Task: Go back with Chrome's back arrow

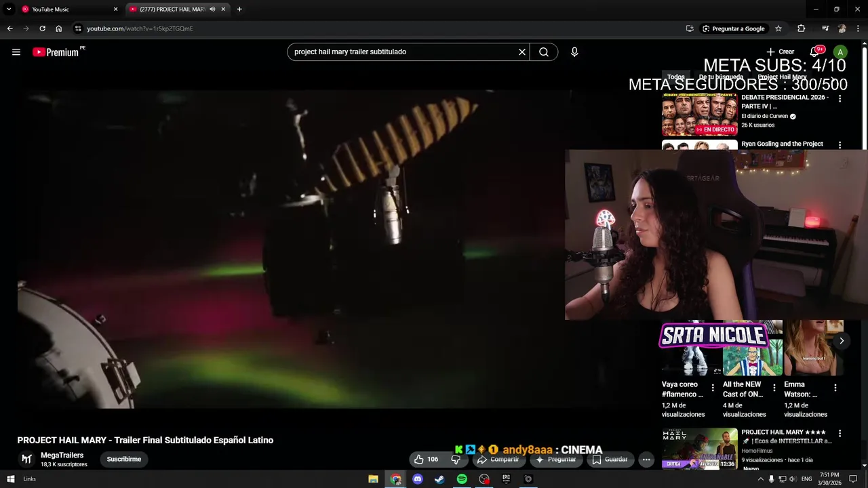Action: pyautogui.click(x=9, y=28)
